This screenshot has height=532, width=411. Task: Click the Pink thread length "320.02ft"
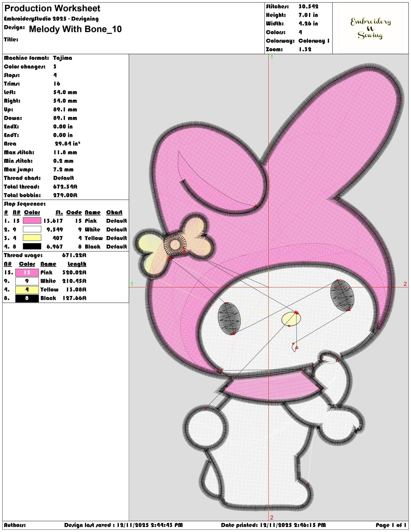(x=74, y=273)
